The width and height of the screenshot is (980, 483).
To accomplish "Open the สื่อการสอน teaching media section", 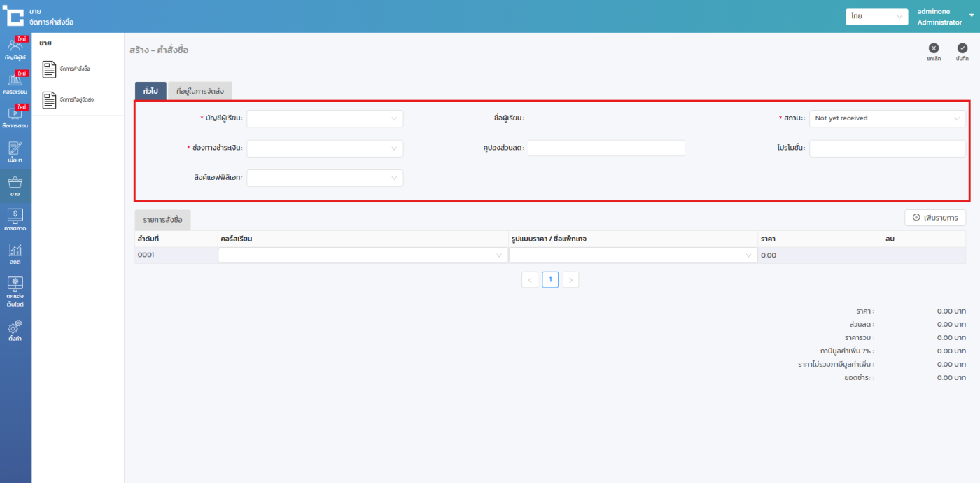I will point(15,118).
